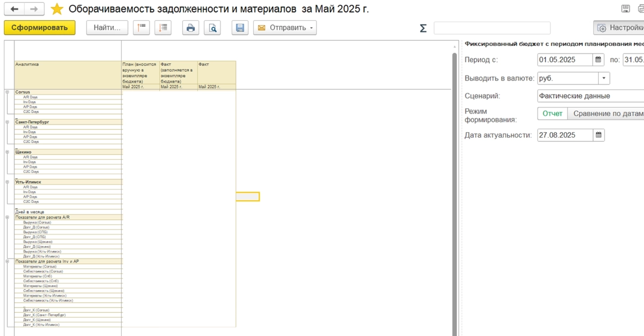The image size is (644, 336).
Task: Click the period start date field 01.05.2025
Action: pos(565,60)
